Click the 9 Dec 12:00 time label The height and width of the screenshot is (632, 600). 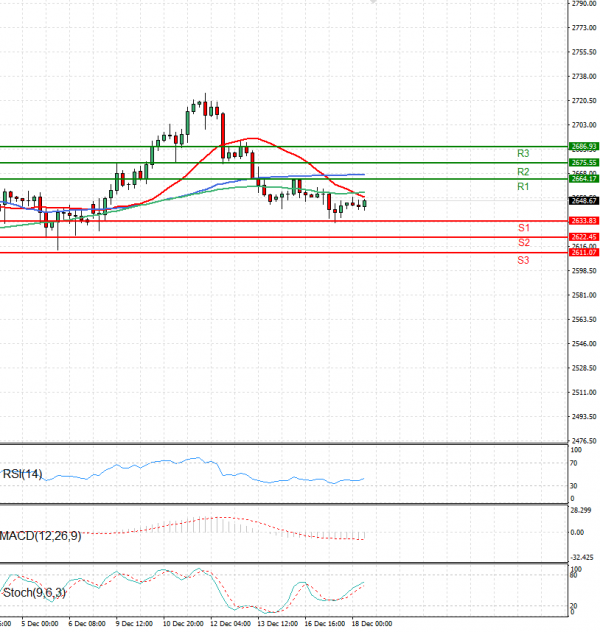coord(134,624)
